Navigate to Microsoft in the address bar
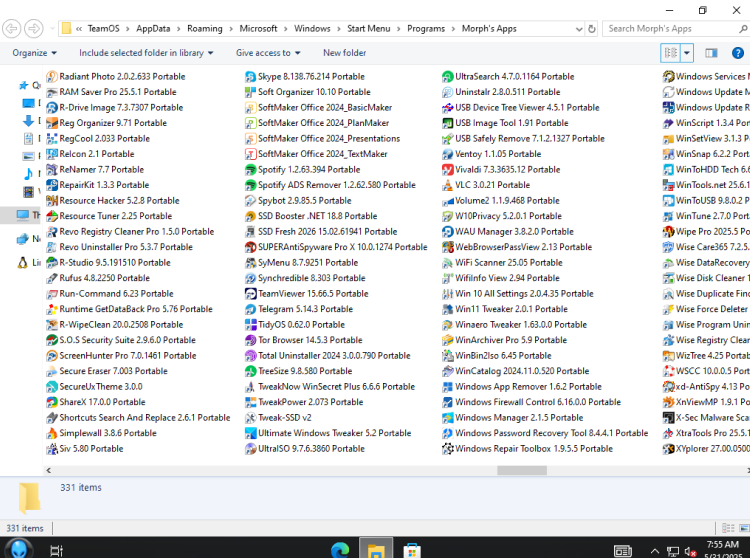 click(x=258, y=29)
